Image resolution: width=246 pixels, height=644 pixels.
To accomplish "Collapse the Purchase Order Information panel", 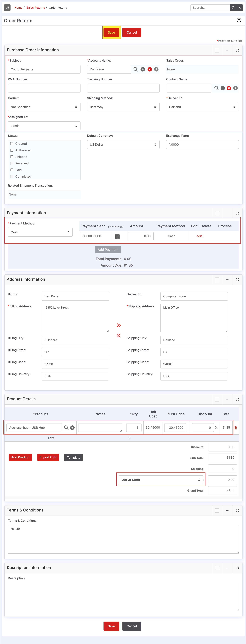I will pos(227,50).
